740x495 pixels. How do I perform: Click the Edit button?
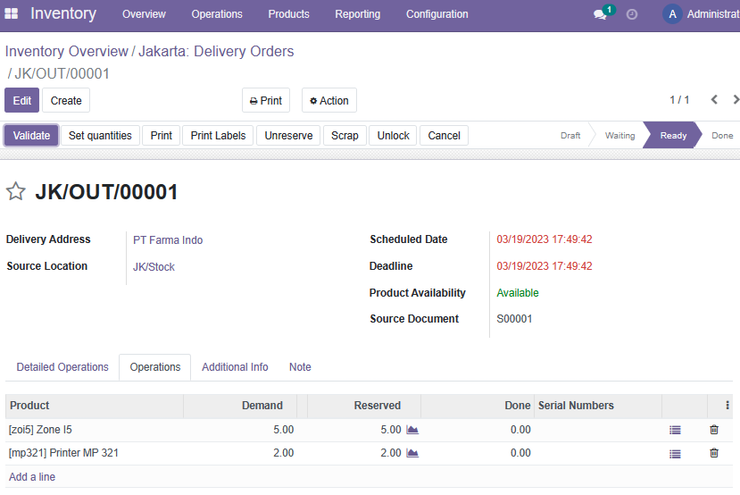pyautogui.click(x=22, y=101)
